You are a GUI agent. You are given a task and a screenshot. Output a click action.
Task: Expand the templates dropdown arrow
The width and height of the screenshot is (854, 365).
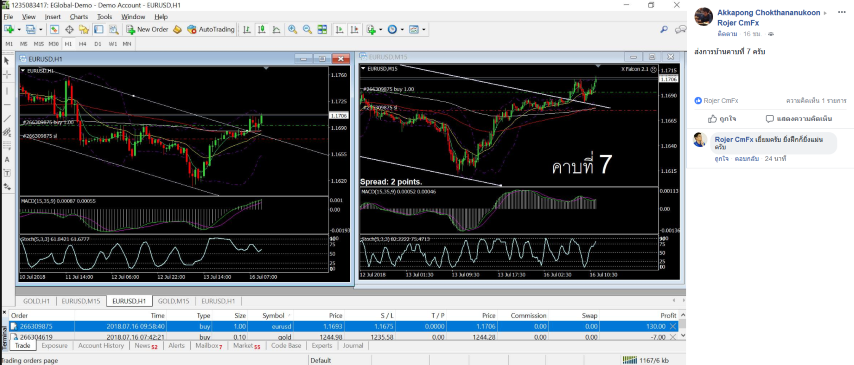(424, 29)
